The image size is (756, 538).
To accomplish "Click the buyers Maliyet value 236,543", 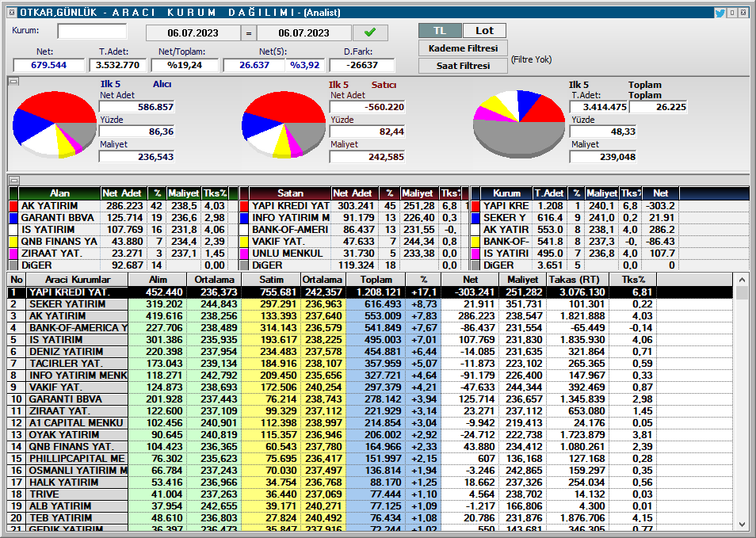I will (x=136, y=157).
